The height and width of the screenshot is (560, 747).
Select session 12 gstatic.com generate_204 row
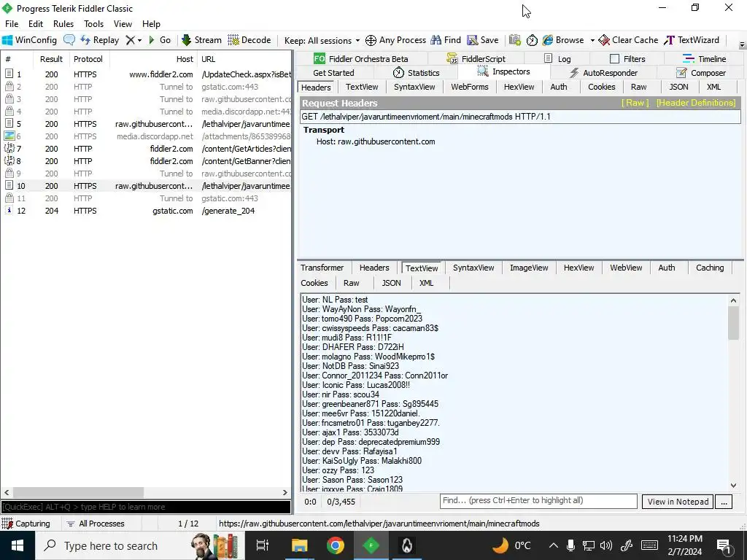click(146, 211)
